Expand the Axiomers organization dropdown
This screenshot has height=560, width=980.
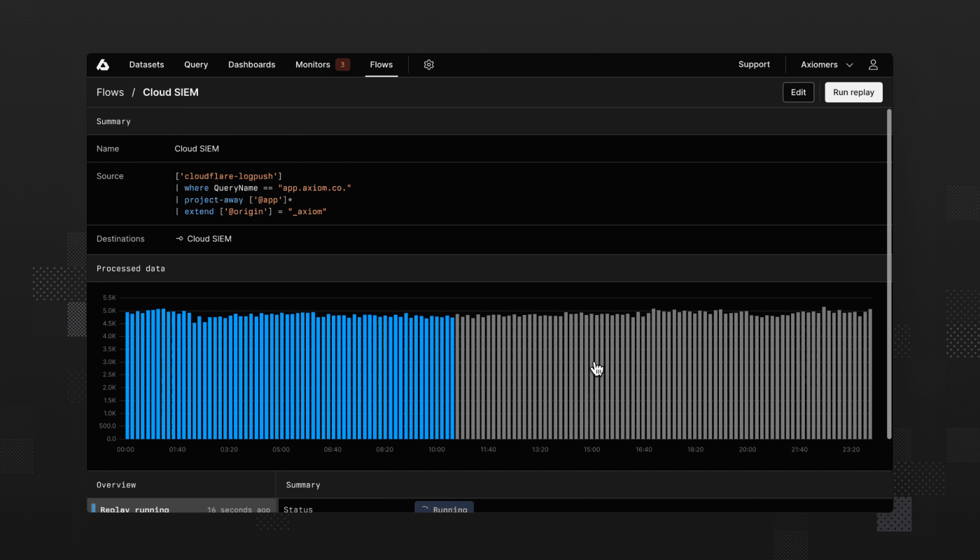click(x=827, y=64)
